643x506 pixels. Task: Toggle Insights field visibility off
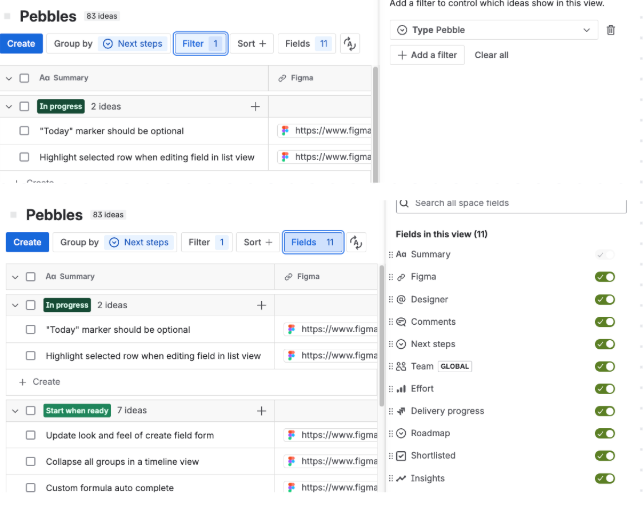click(x=605, y=478)
